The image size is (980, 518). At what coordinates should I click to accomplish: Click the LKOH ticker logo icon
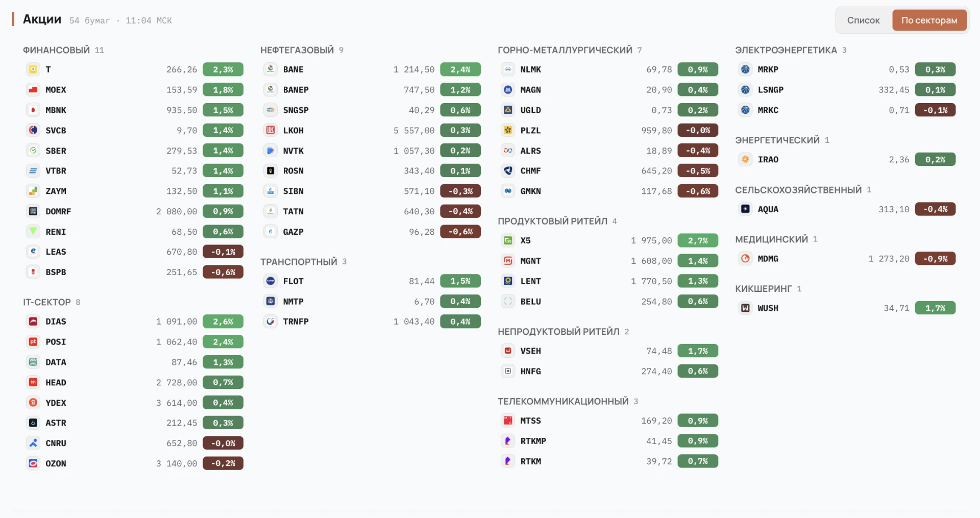(x=271, y=130)
